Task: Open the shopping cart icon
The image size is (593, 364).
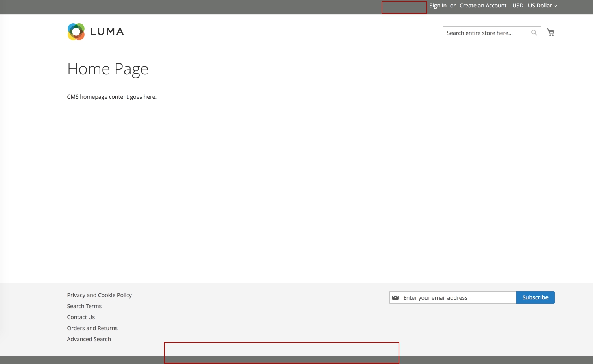Action: point(551,32)
